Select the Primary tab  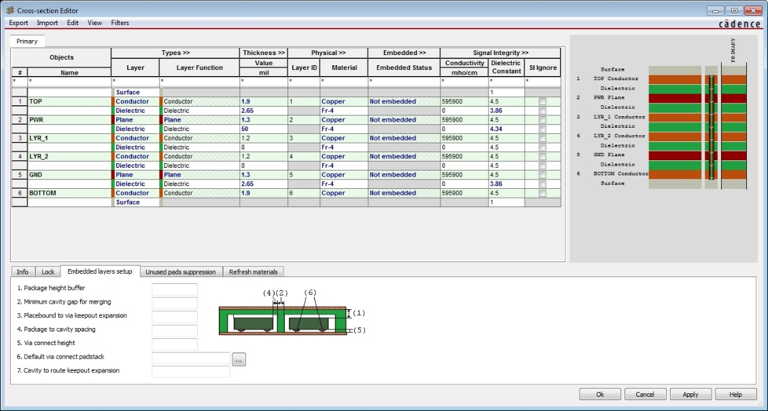click(x=27, y=41)
